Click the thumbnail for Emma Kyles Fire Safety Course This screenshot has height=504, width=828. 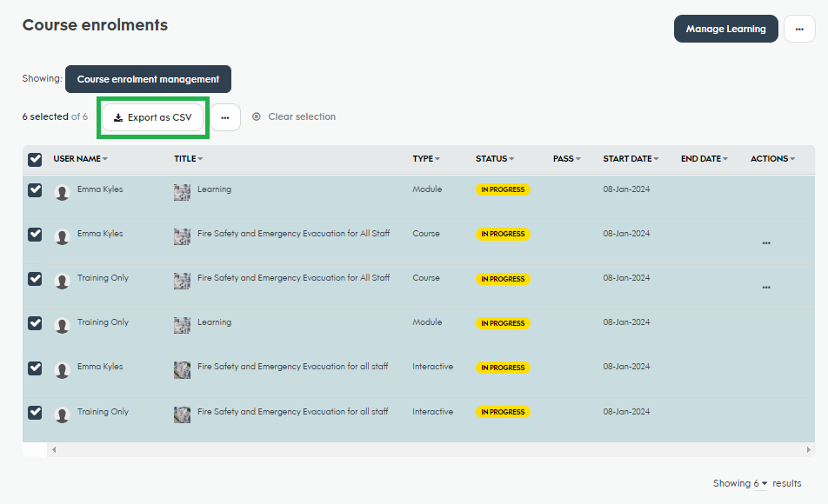182,236
